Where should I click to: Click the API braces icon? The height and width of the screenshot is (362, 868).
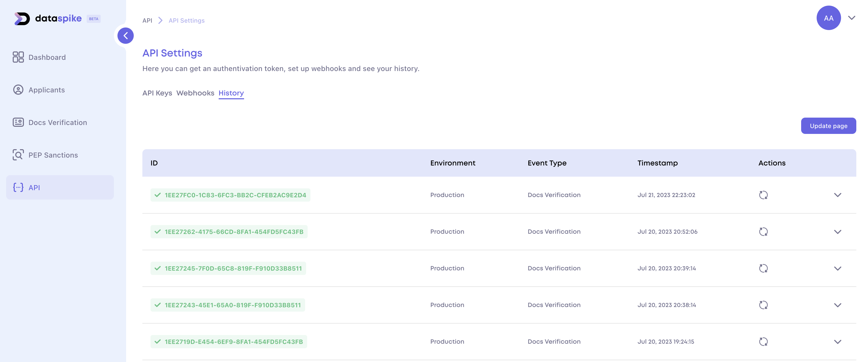point(18,187)
